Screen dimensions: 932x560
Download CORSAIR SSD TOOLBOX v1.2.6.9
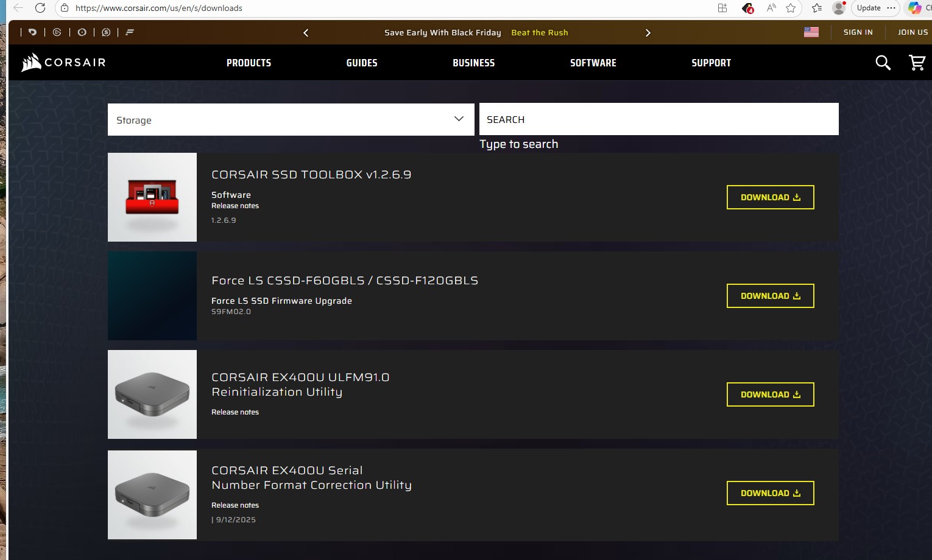pos(770,197)
